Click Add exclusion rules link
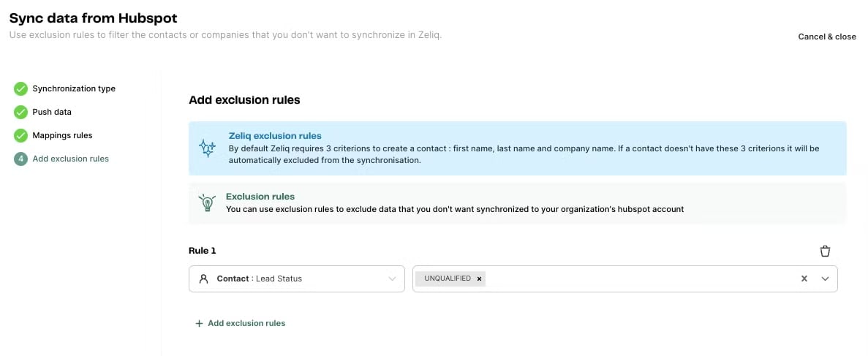This screenshot has height=356, width=868. [246, 323]
